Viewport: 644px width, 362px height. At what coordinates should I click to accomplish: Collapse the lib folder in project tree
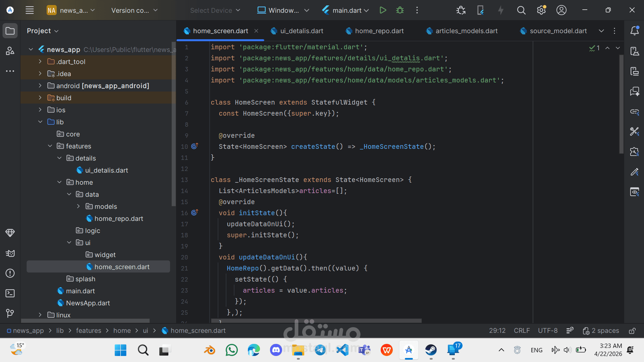coord(40,122)
